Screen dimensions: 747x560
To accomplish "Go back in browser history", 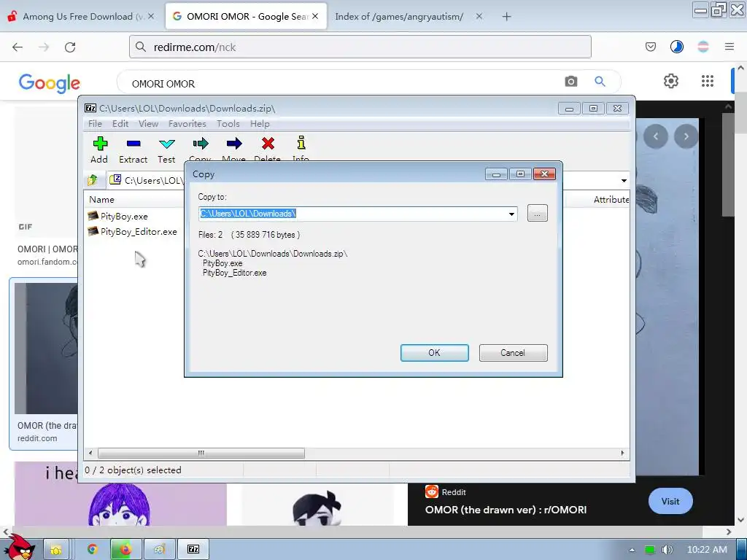I will pyautogui.click(x=18, y=47).
